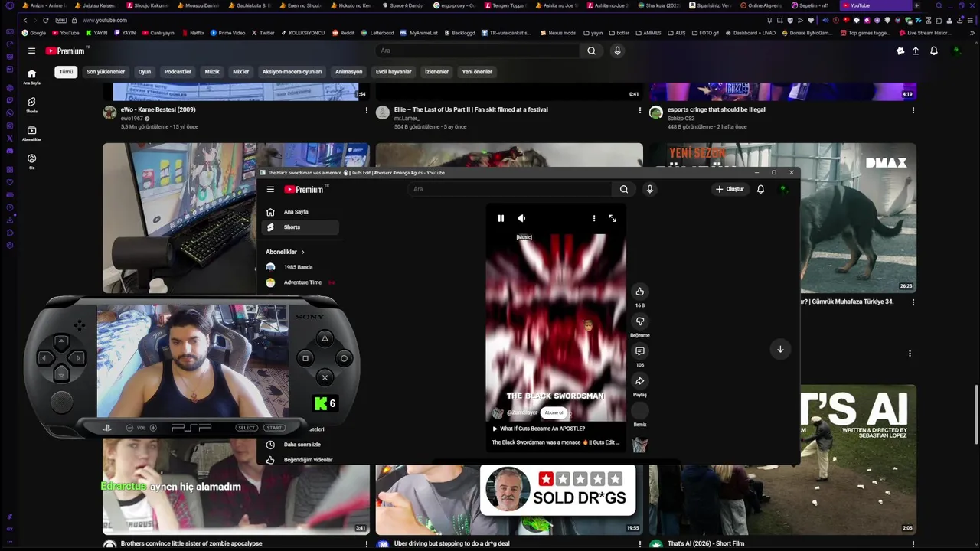
Task: Open 'That's AI (2026) - Short Film' title
Action: pos(706,544)
